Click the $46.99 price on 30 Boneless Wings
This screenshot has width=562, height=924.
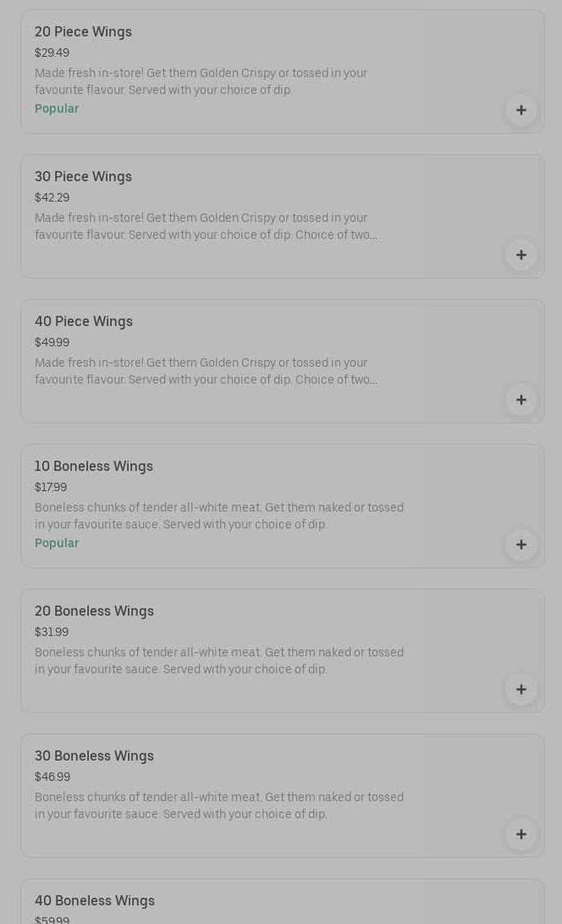pos(52,777)
